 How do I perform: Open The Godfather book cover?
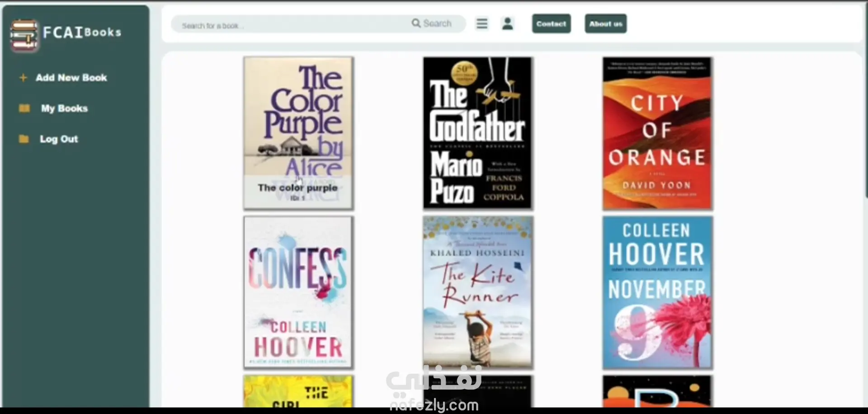(x=477, y=133)
